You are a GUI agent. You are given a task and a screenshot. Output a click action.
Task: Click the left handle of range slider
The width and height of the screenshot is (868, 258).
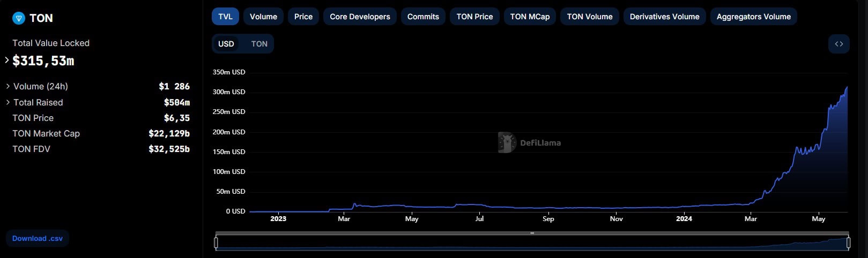pos(216,243)
